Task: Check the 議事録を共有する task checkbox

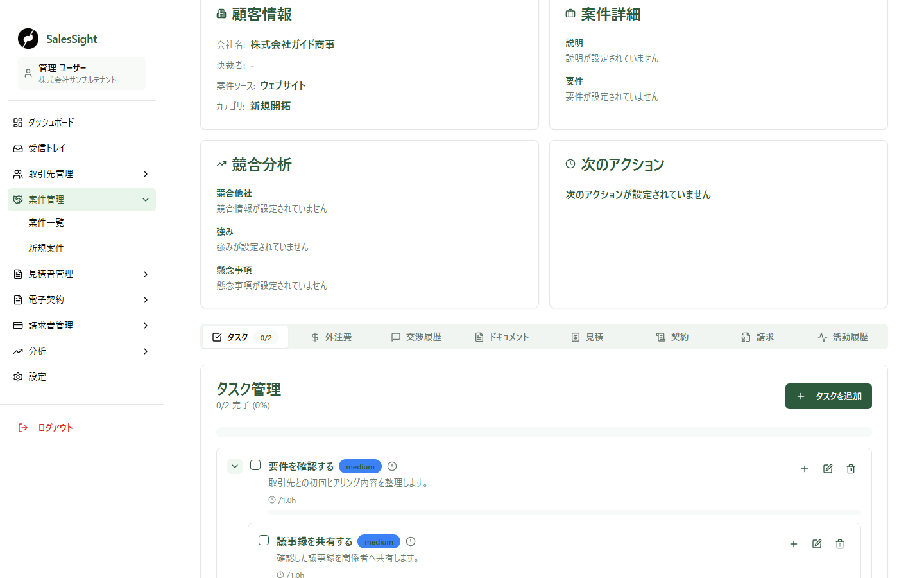Action: click(x=264, y=540)
